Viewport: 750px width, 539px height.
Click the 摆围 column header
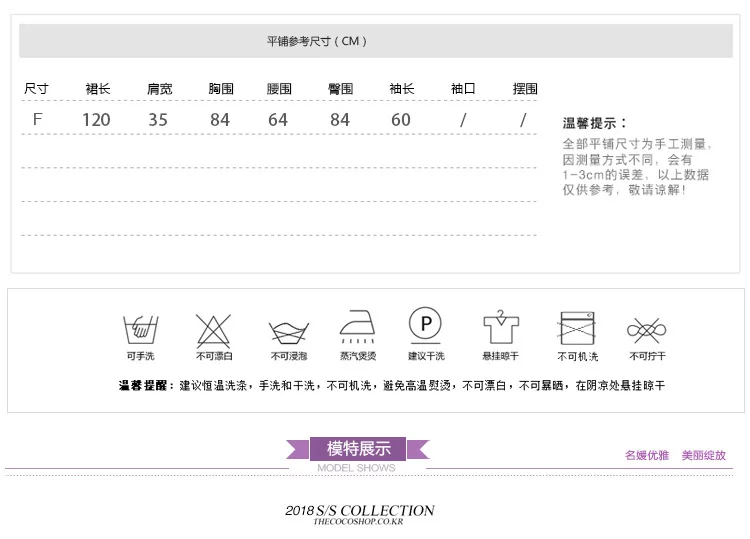pyautogui.click(x=525, y=88)
